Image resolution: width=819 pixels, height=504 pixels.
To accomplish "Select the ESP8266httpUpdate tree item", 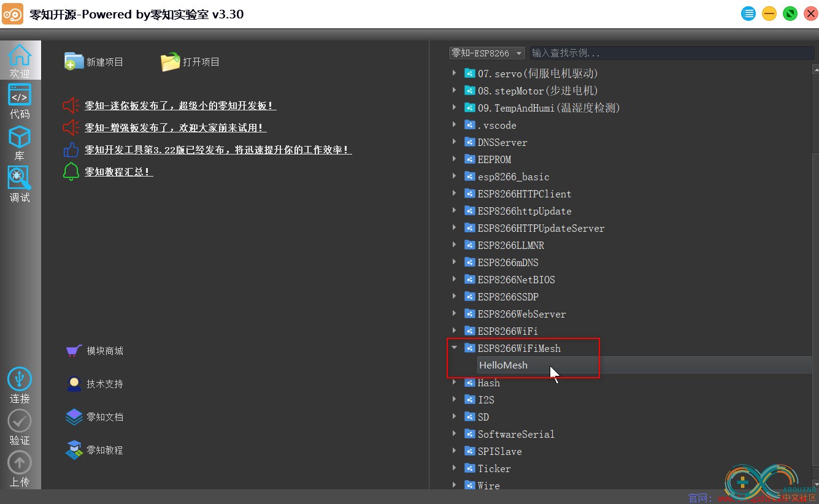I will (525, 210).
